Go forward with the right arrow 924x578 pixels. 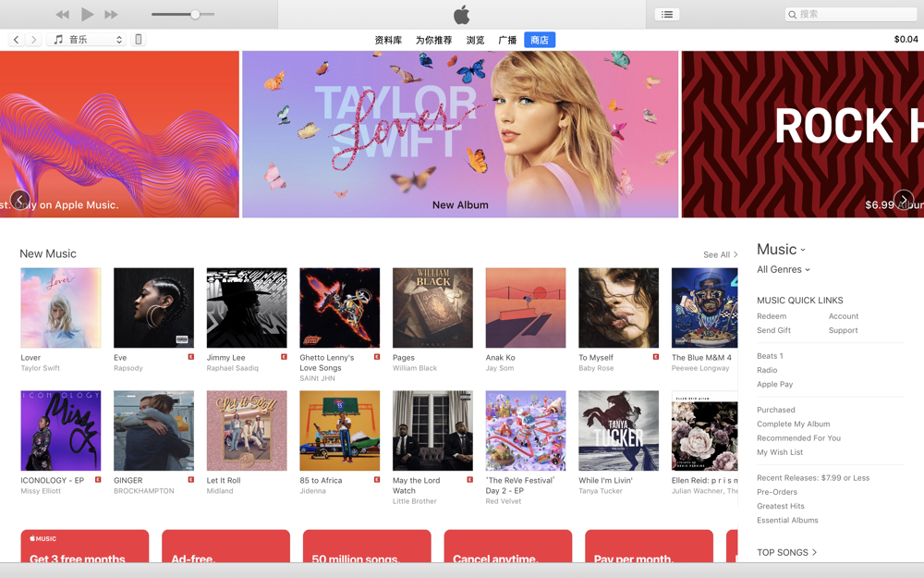tap(33, 40)
